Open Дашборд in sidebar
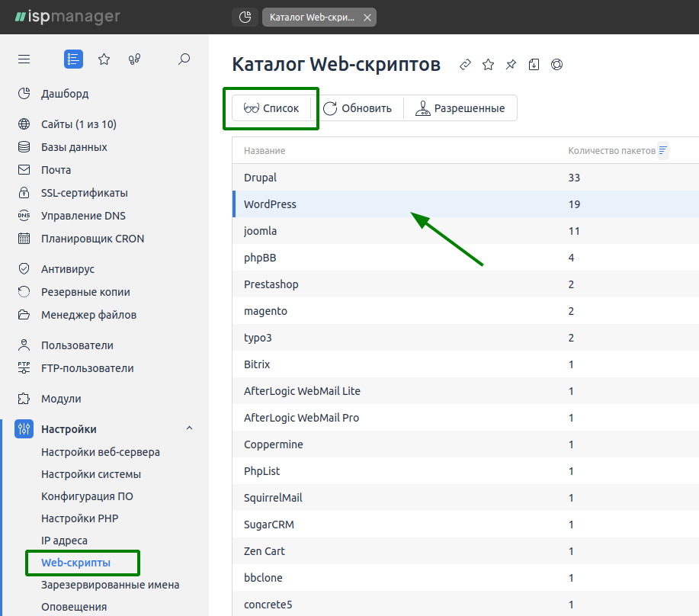The image size is (699, 616). tap(65, 94)
